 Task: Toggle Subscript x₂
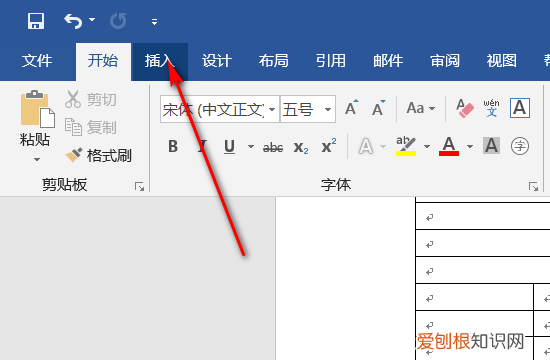pos(301,147)
